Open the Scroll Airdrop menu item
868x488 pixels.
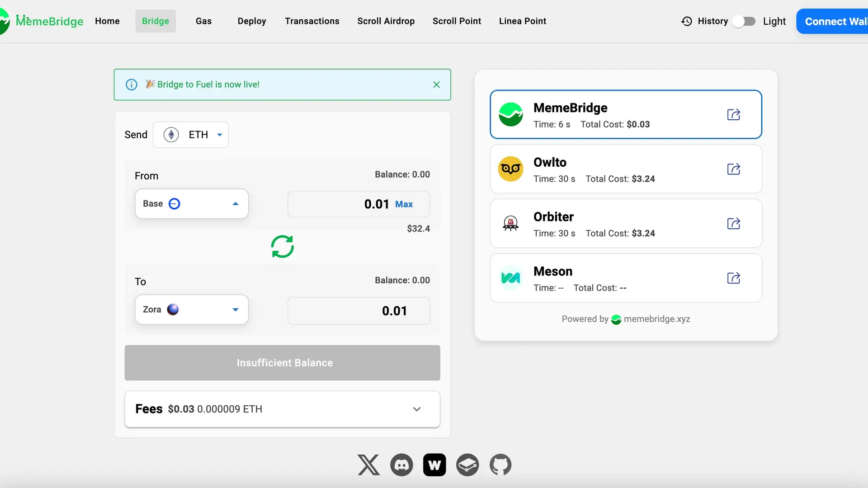click(x=386, y=21)
